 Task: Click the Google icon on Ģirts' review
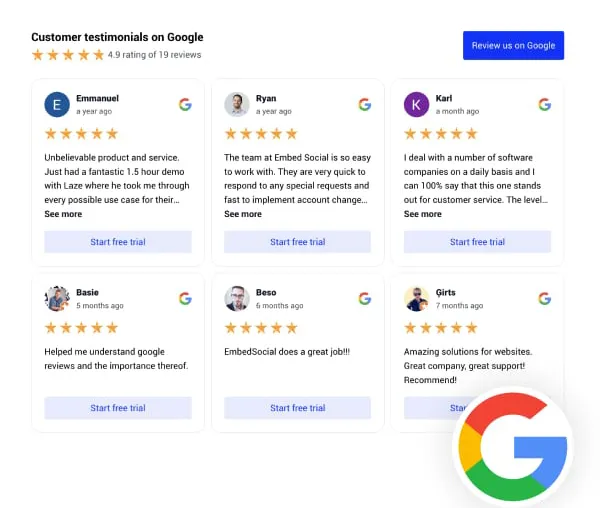point(545,298)
